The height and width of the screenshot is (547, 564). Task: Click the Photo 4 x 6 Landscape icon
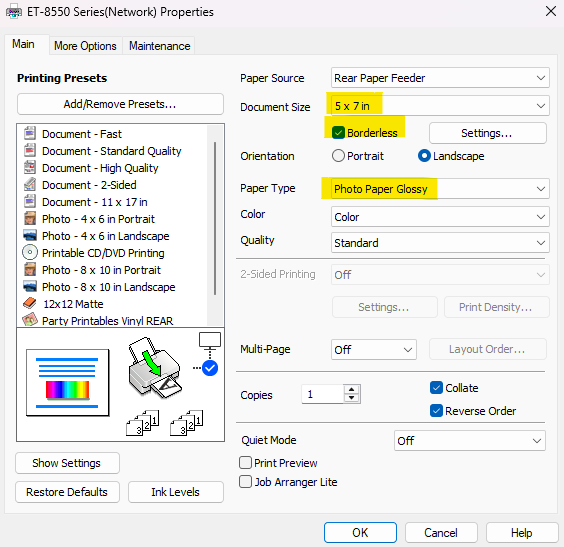coord(30,236)
